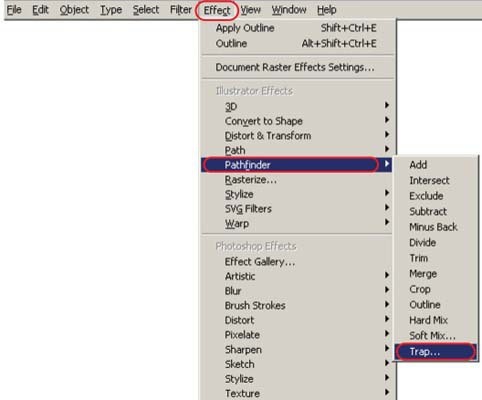
Task: Open the Object menu
Action: click(x=74, y=10)
